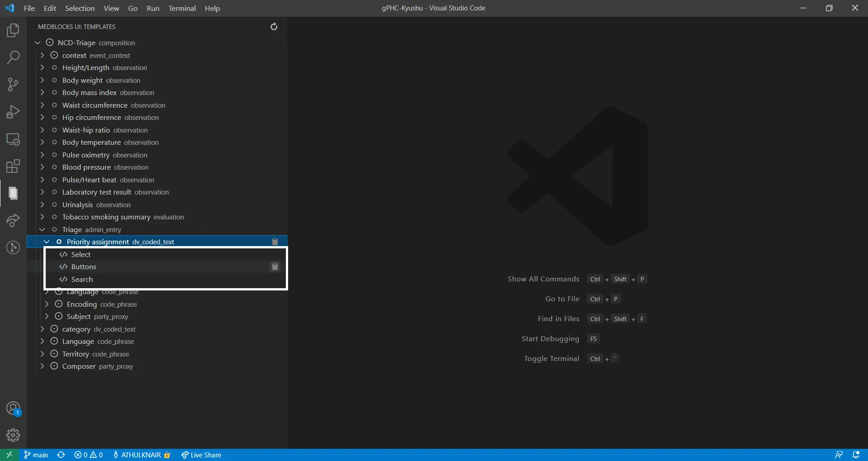The image size is (868, 461).
Task: Open the Search view in activity bar
Action: click(x=13, y=57)
